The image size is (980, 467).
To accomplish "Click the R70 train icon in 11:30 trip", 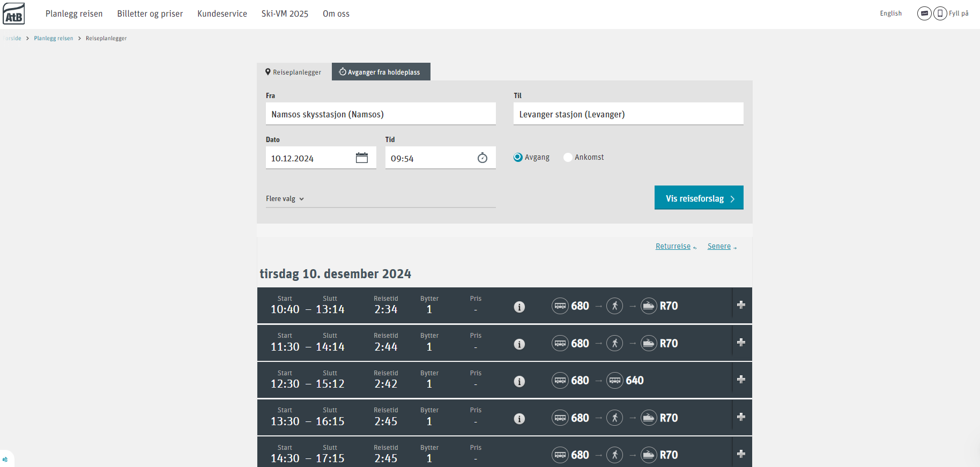I will coord(649,343).
